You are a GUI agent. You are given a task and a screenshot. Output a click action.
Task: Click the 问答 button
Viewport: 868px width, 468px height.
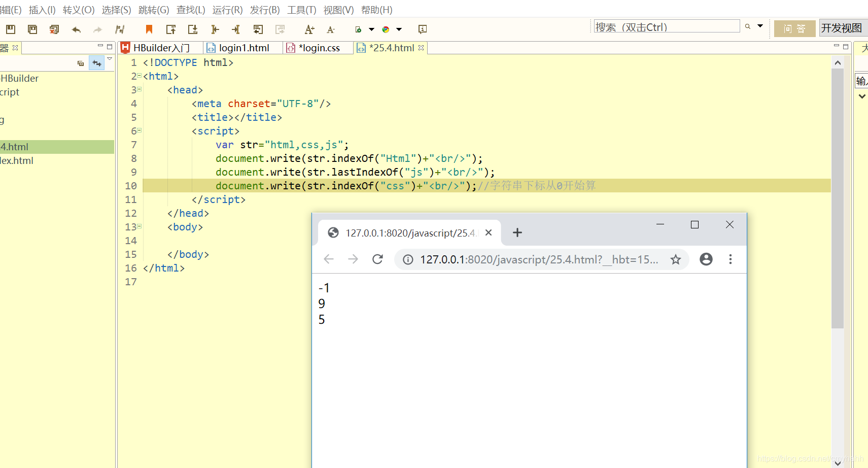pyautogui.click(x=794, y=28)
